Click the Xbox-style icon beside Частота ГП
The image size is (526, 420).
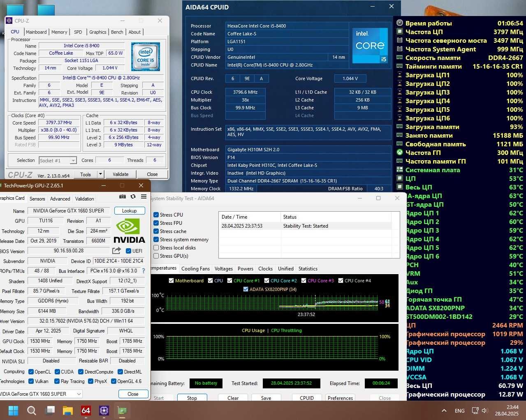point(400,152)
